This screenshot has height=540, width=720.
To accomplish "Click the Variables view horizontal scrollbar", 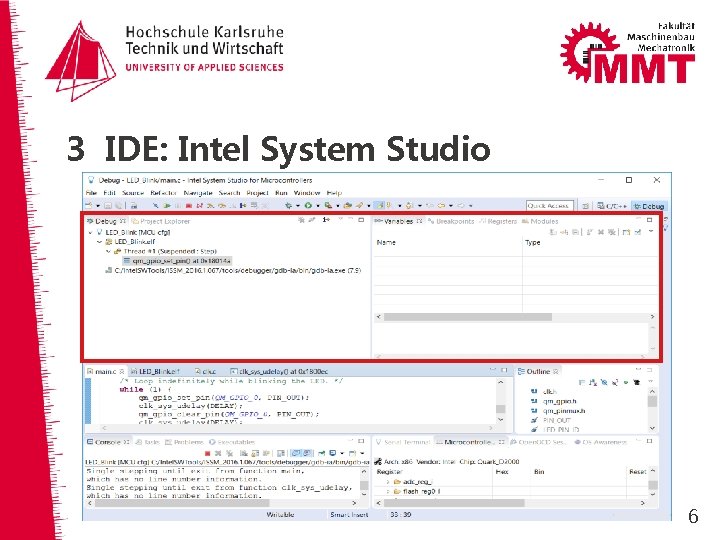I will click(514, 317).
